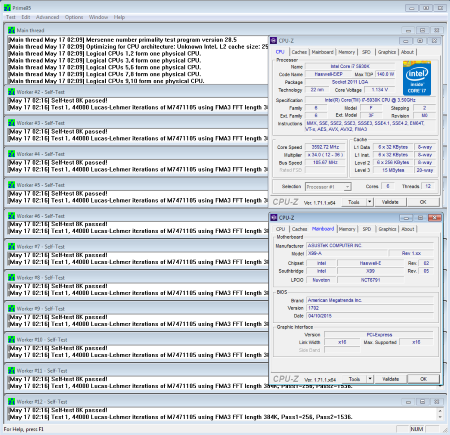Select the CPU tab in lower CPU-Z
The height and width of the screenshot is (435, 450).
click(280, 229)
